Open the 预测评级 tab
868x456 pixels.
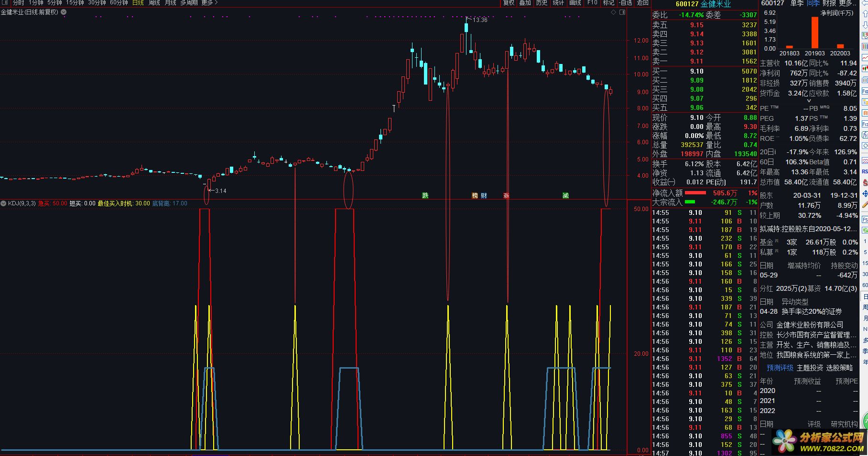[x=780, y=368]
